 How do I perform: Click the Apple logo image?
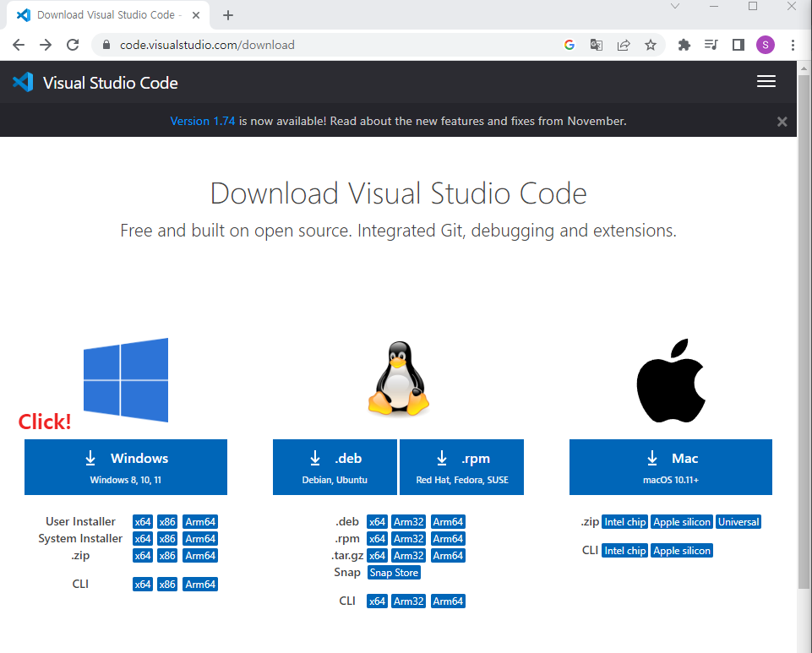click(671, 381)
